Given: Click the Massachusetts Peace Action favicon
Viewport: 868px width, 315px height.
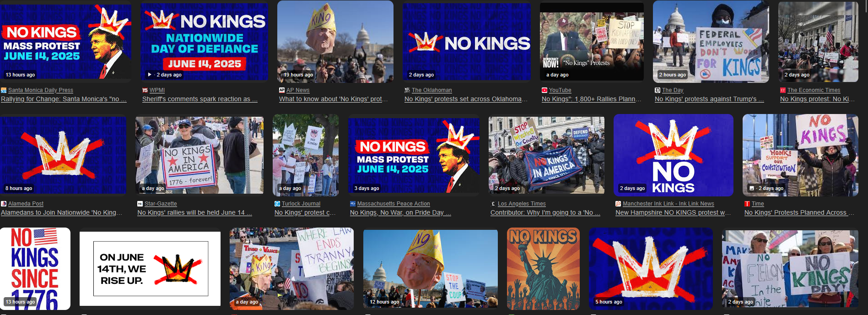Looking at the screenshot, I should 353,204.
